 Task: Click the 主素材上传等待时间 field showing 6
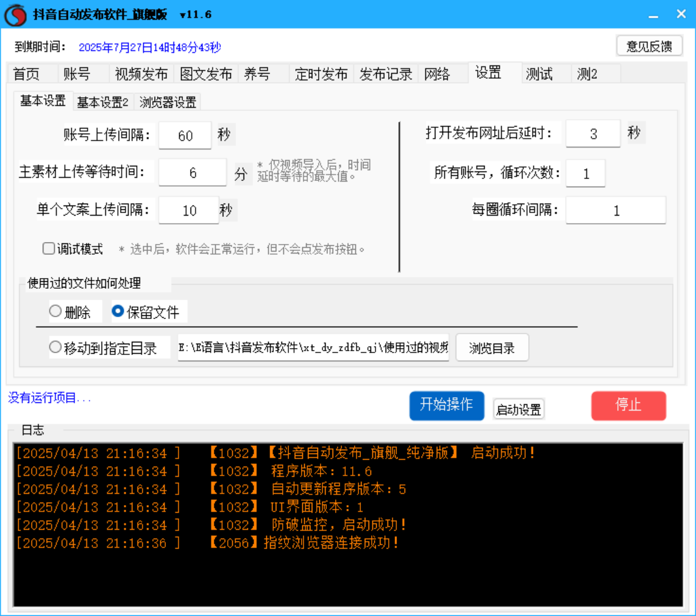(192, 173)
